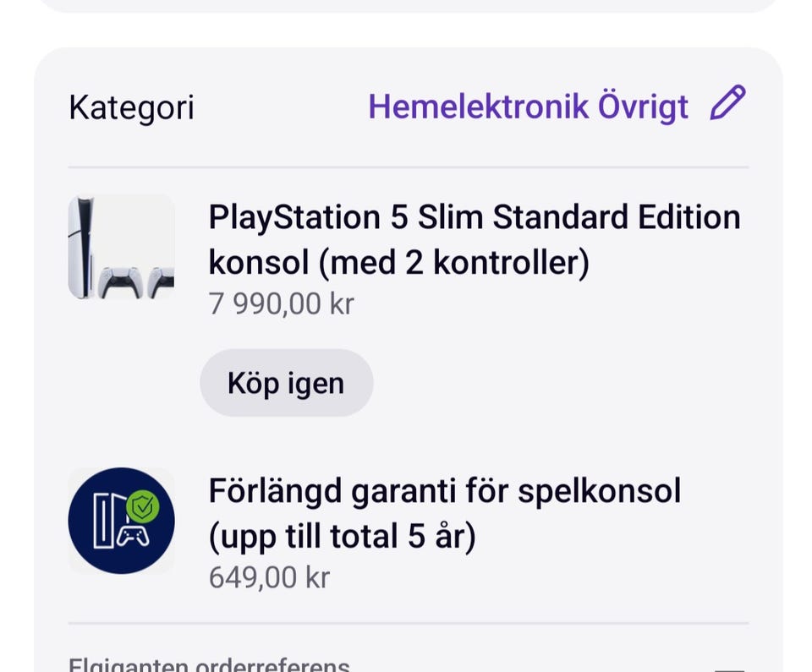
Task: Tap the white console tower in the thumbnail
Action: click(x=83, y=245)
